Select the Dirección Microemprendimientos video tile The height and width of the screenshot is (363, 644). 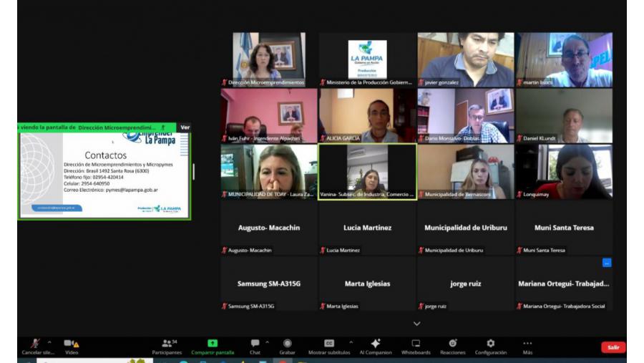tap(268, 59)
